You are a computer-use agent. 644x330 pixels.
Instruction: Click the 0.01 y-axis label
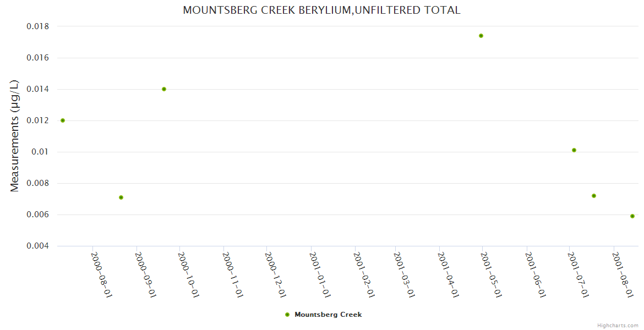[x=41, y=152]
